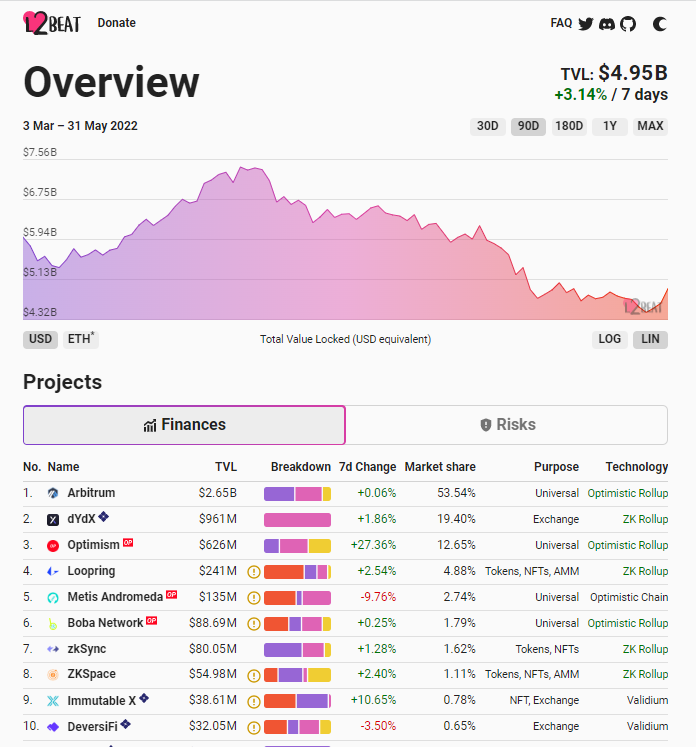Click Metis Andromeda's Optimistic Chain label
The image size is (696, 747).
[629, 598]
